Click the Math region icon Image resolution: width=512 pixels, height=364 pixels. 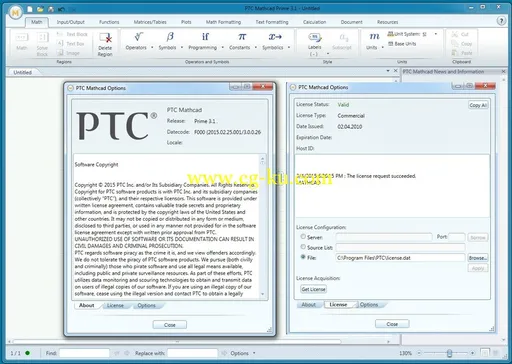(22, 37)
